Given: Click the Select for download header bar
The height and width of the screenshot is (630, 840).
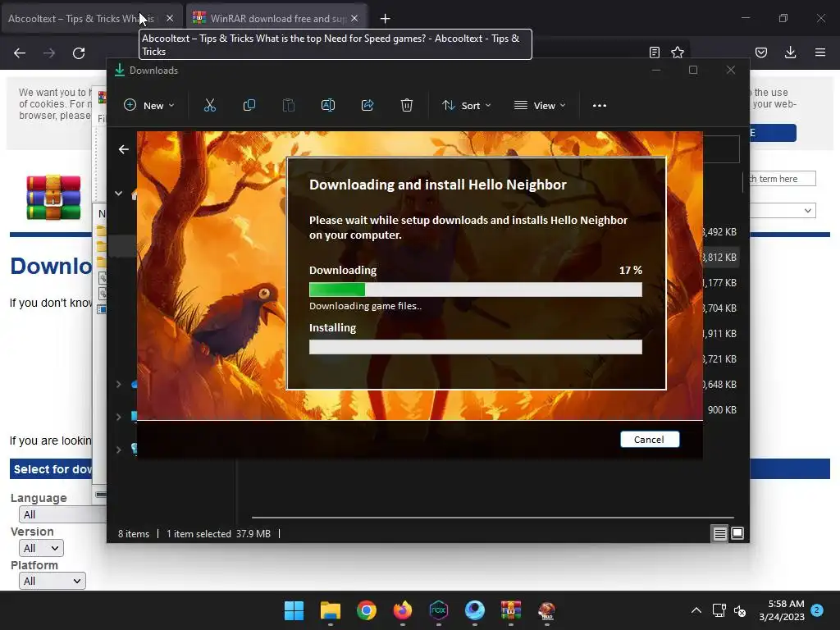Looking at the screenshot, I should [51, 469].
